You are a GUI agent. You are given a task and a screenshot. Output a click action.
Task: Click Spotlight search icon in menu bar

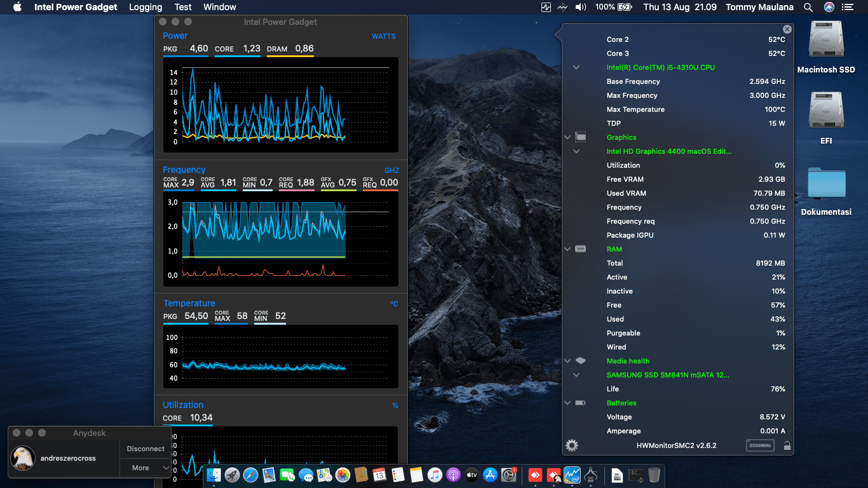click(x=808, y=7)
